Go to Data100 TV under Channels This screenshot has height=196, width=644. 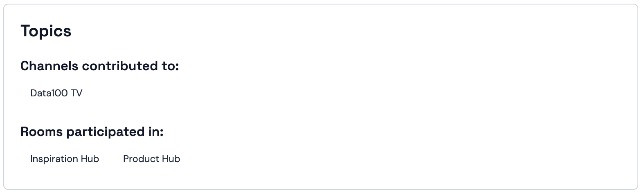[x=56, y=93]
